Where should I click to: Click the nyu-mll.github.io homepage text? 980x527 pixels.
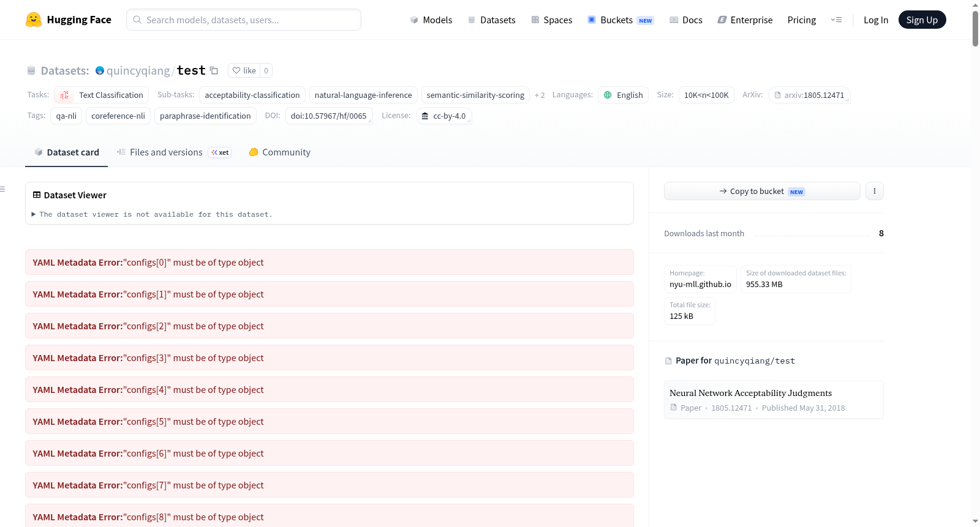[x=700, y=284]
